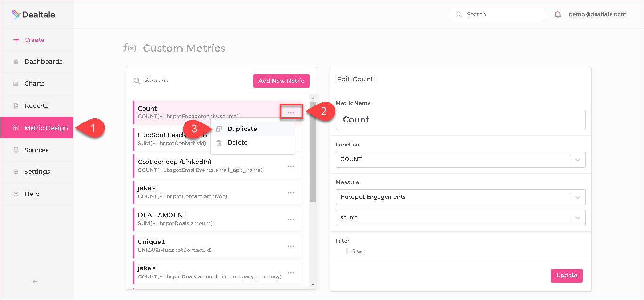Open options for Unique1 metric
Viewport: 644px width, 300px height.
(291, 246)
